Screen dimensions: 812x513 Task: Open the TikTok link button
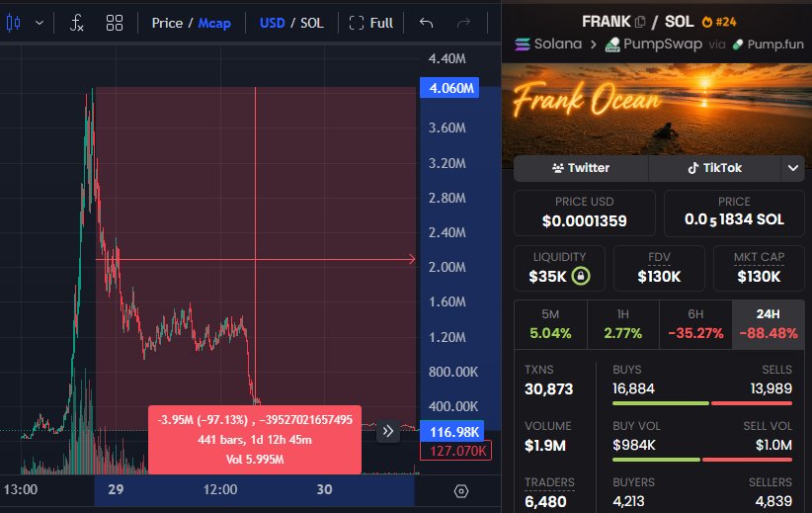(714, 168)
